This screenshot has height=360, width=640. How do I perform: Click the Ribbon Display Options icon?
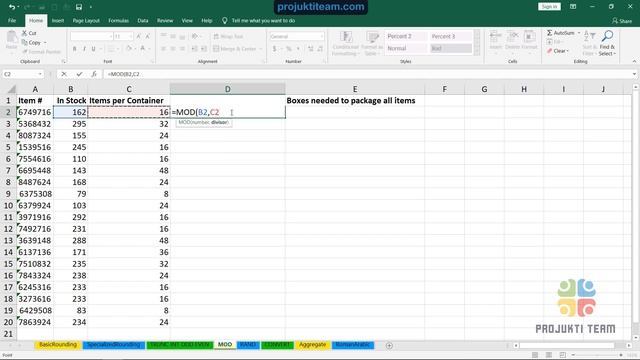(573, 7)
